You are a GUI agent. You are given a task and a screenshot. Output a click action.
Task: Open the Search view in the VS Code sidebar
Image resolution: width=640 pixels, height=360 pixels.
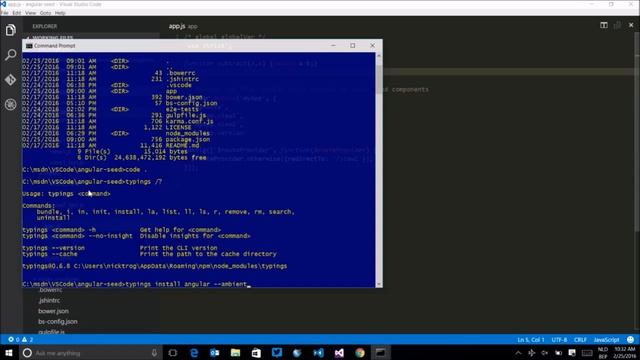[x=11, y=55]
